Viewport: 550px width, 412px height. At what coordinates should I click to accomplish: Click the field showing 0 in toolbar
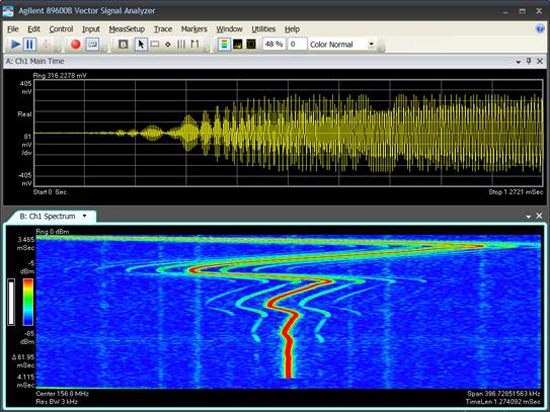[x=297, y=44]
